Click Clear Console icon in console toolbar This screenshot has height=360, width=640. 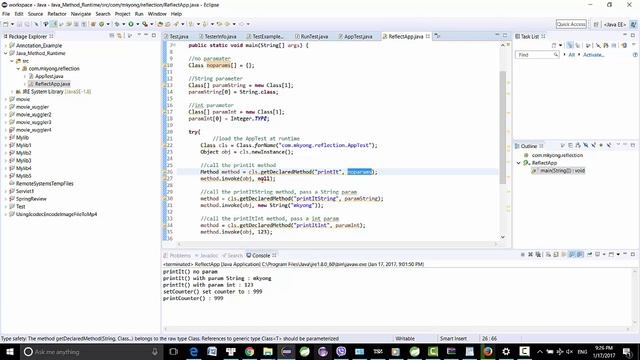point(548,254)
